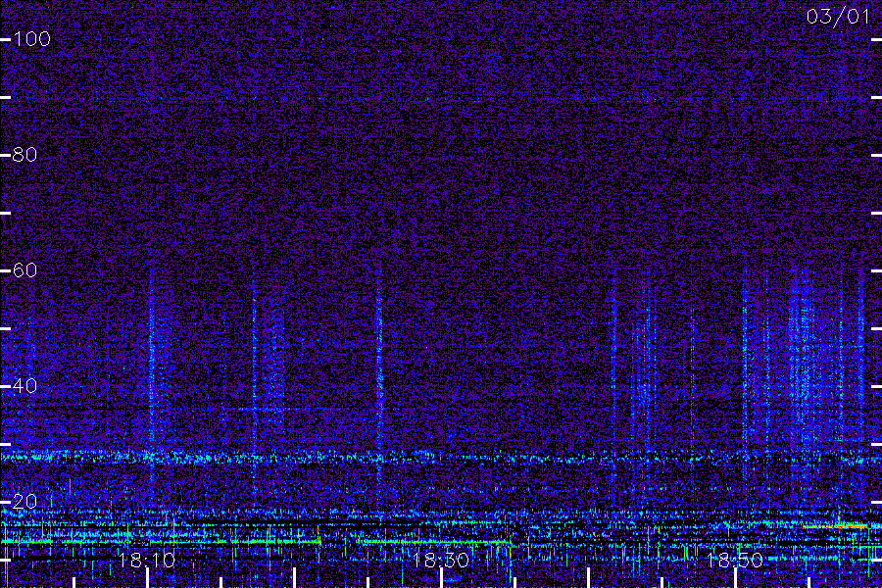Viewport: 882px width, 588px height.
Task: Click the 18:30 time label
Action: [x=440, y=560]
